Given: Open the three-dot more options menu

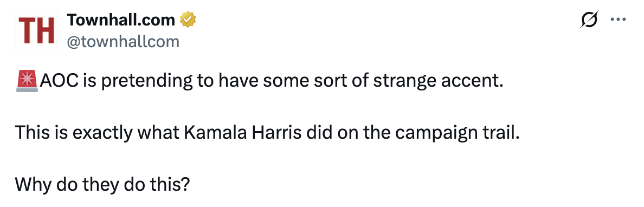Looking at the screenshot, I should [618, 20].
